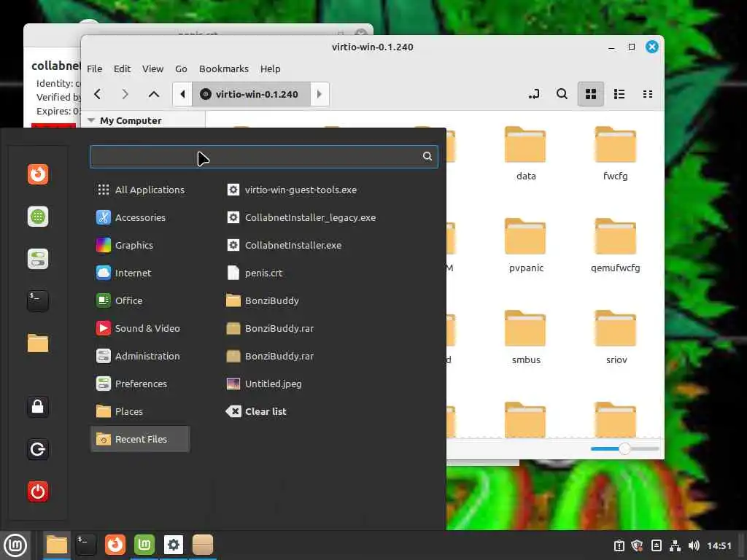The image size is (747, 560).
Task: Open the Bookmarks menu
Action: (x=224, y=69)
